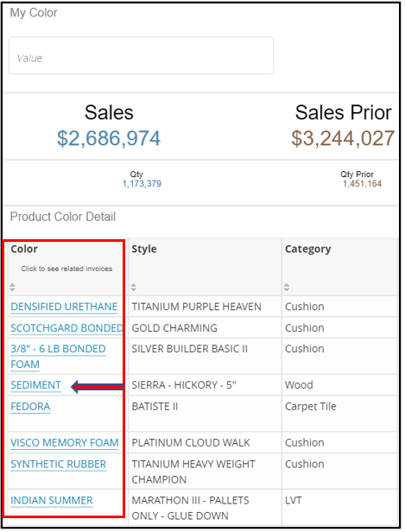The image size is (405, 532).
Task: Click the Category column header label
Action: [308, 249]
